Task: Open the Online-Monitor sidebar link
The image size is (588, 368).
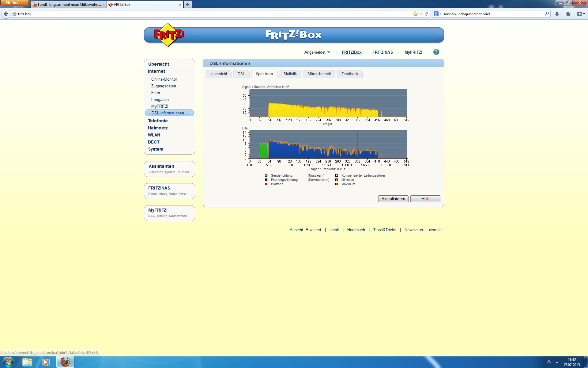Action: [x=164, y=79]
